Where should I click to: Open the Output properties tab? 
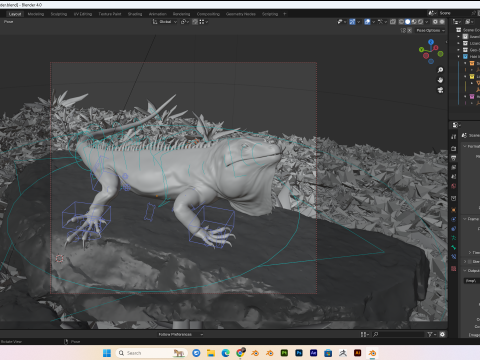454,158
